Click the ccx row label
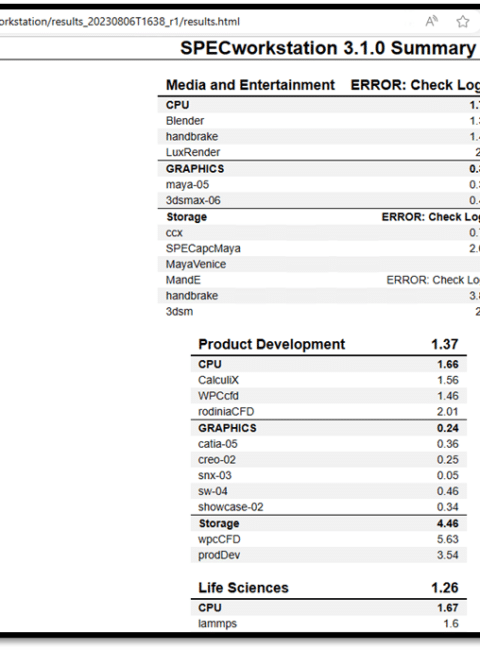 [x=174, y=233]
